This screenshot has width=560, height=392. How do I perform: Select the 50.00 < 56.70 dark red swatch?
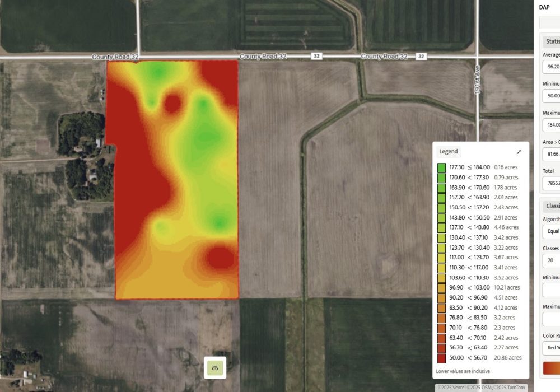(x=442, y=358)
